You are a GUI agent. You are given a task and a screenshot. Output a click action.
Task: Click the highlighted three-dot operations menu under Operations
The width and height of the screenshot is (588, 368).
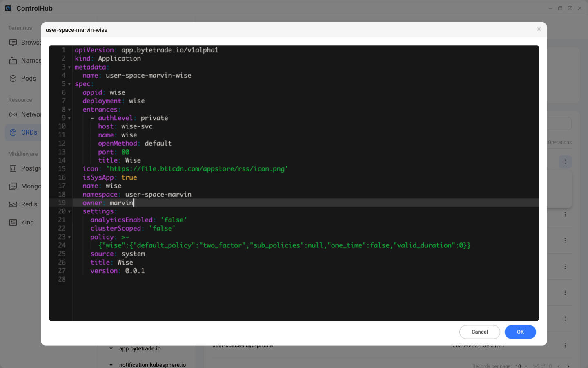pyautogui.click(x=565, y=162)
